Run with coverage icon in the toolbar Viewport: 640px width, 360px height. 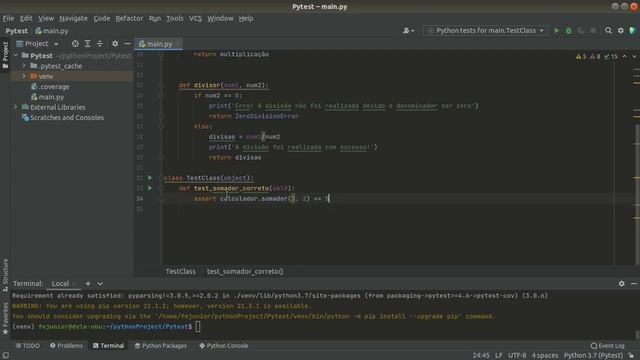click(581, 31)
